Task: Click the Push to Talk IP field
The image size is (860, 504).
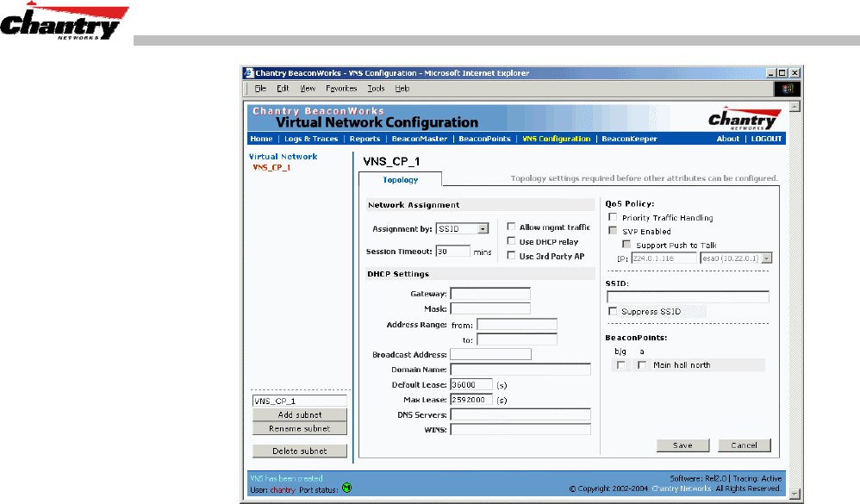Action: [664, 258]
